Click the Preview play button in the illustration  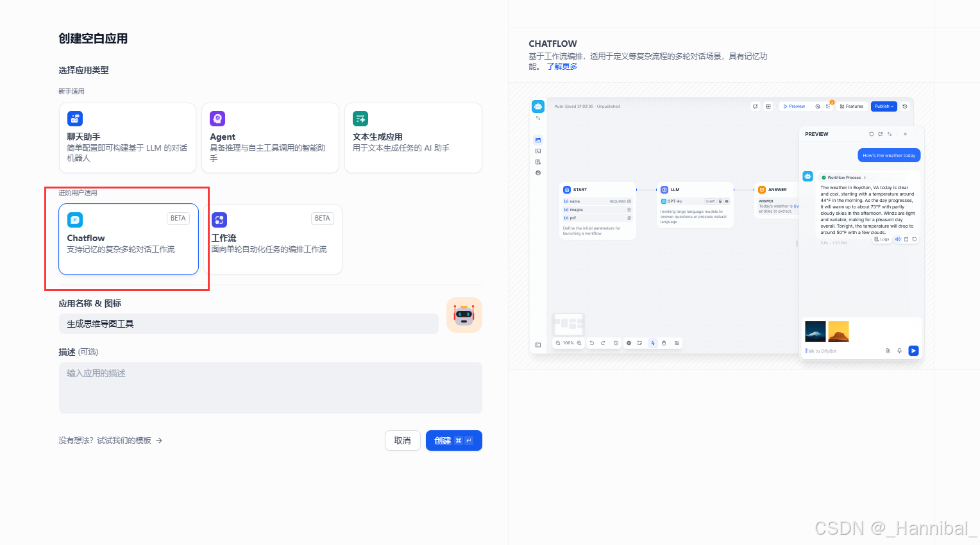click(x=794, y=106)
